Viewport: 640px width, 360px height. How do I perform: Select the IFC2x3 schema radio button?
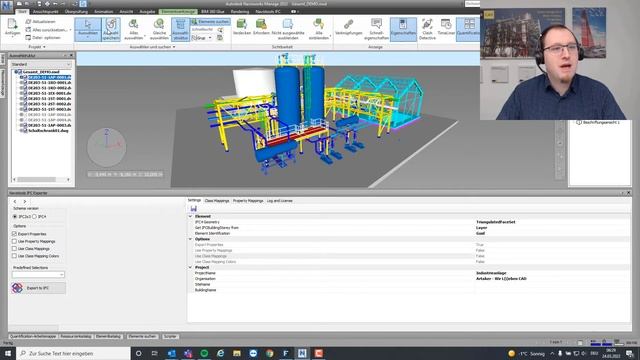point(15,217)
